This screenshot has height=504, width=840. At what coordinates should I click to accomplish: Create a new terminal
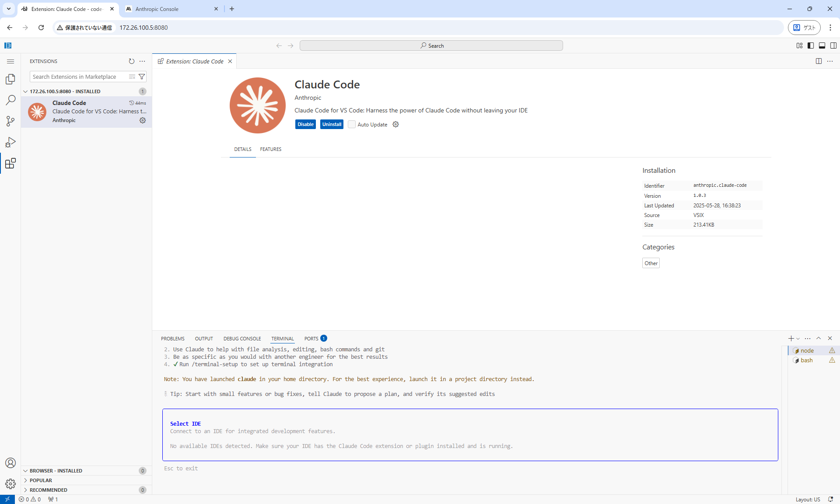[x=791, y=338]
